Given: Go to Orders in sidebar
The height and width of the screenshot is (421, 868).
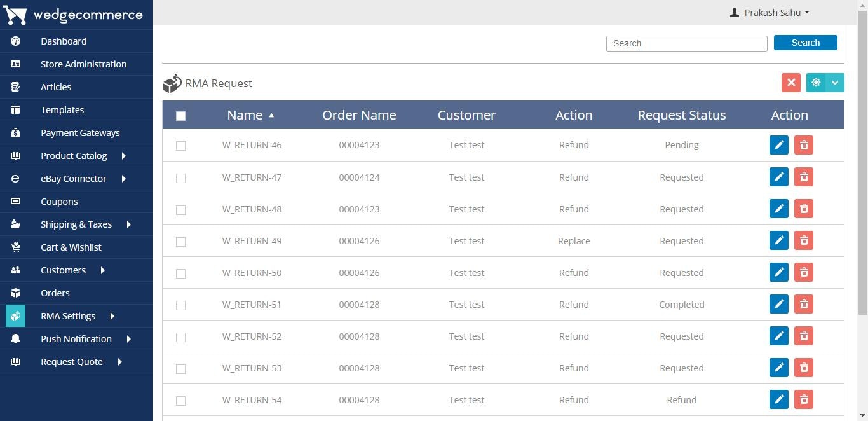Looking at the screenshot, I should point(55,293).
